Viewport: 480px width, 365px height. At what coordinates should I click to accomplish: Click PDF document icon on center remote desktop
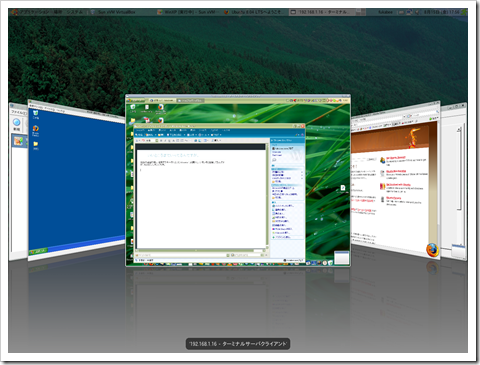(146, 120)
